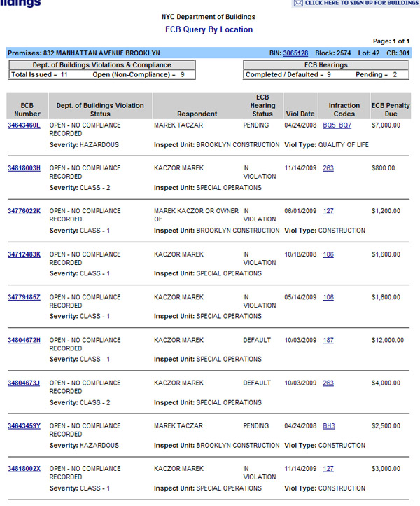
Task: Click infraction code 106 dated 10/18/2008
Action: click(328, 254)
